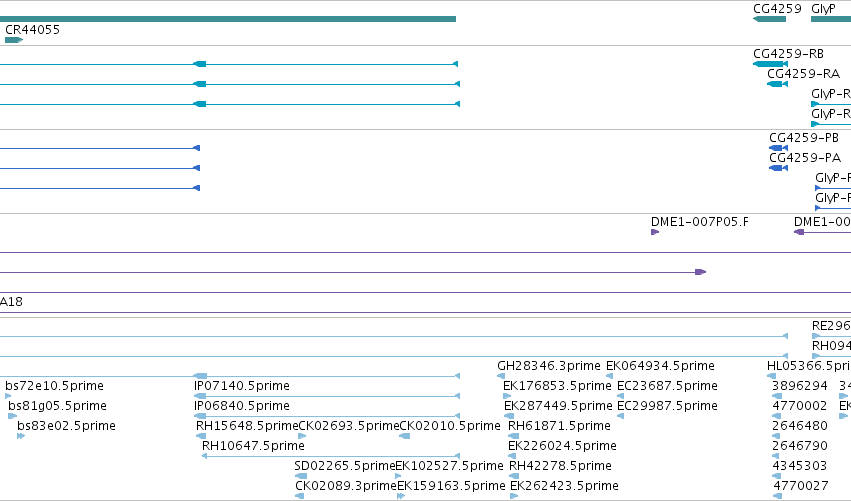Select the CG4259-RB transcript glyph

pyautogui.click(x=770, y=64)
